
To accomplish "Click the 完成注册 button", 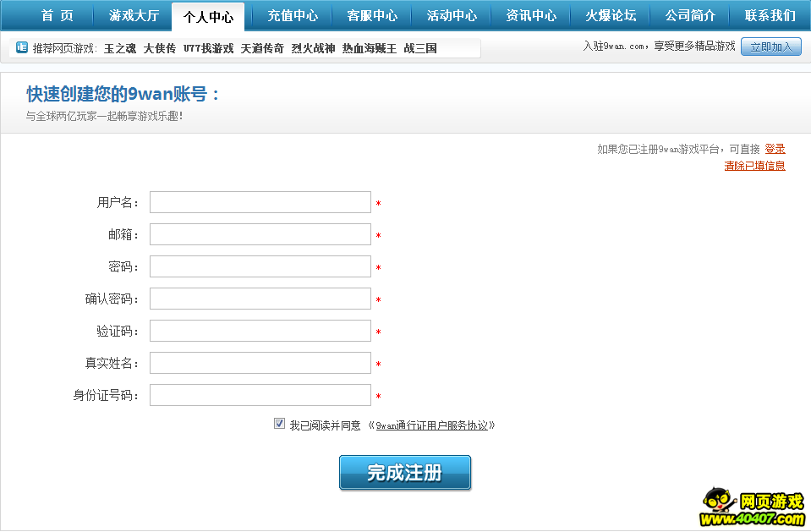I will [405, 473].
